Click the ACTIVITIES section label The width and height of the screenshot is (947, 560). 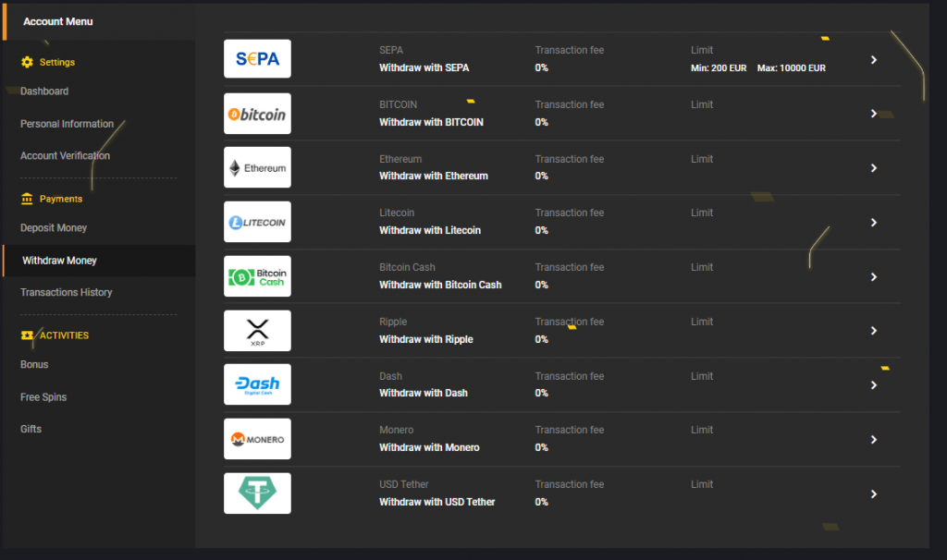point(64,335)
